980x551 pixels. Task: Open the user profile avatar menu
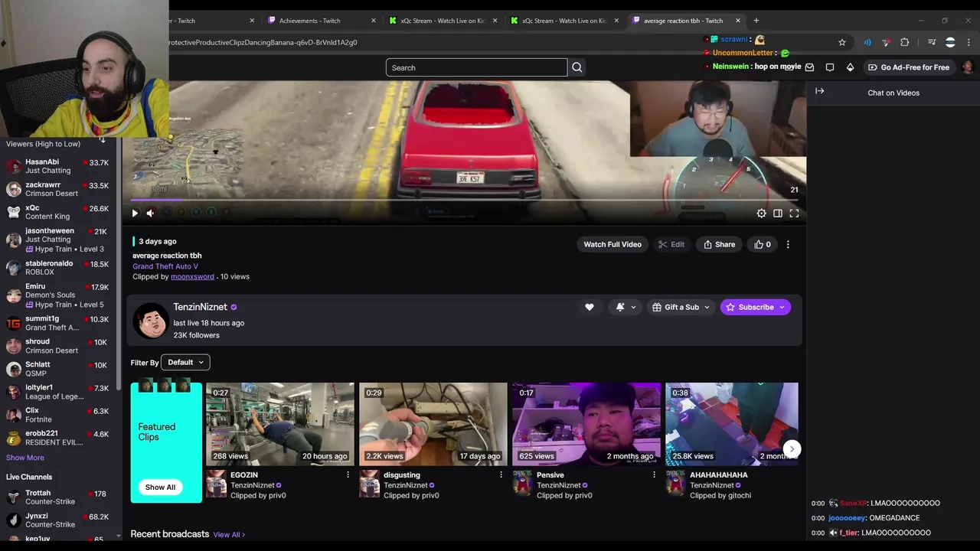click(x=968, y=67)
